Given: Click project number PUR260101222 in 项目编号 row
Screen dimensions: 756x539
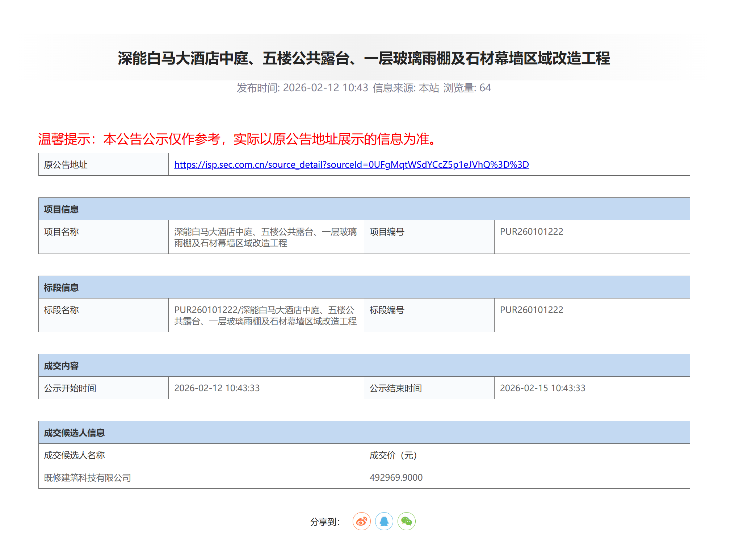Looking at the screenshot, I should pyautogui.click(x=531, y=232).
